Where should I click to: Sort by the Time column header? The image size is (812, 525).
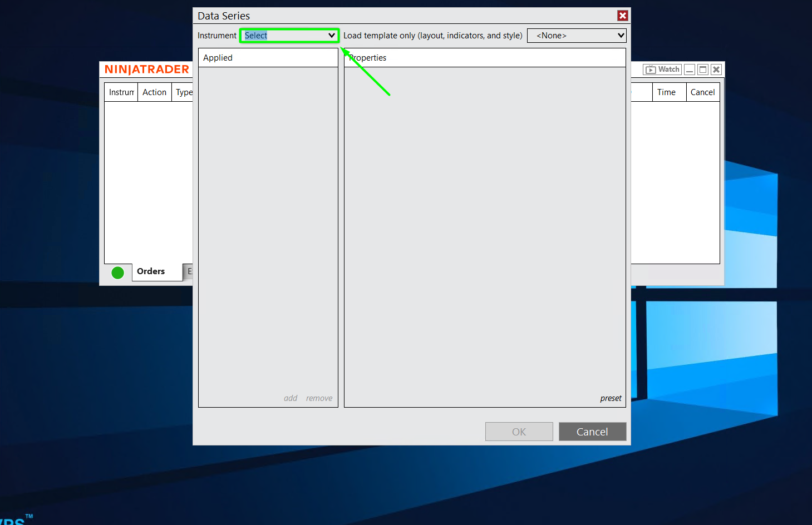pyautogui.click(x=666, y=92)
